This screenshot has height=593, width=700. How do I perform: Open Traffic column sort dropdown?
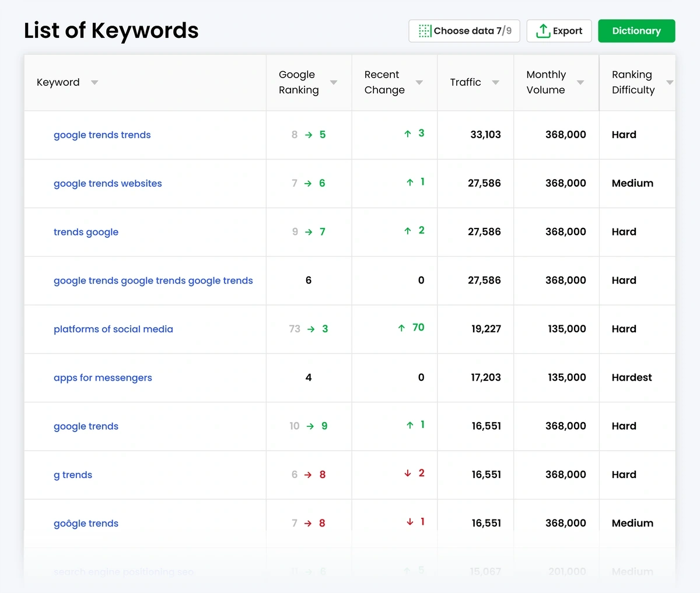pyautogui.click(x=495, y=82)
